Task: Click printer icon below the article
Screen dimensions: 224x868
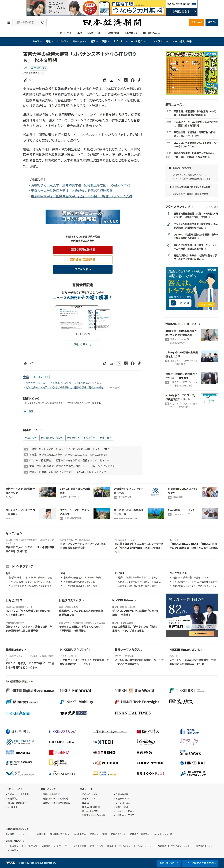Action: (x=105, y=364)
